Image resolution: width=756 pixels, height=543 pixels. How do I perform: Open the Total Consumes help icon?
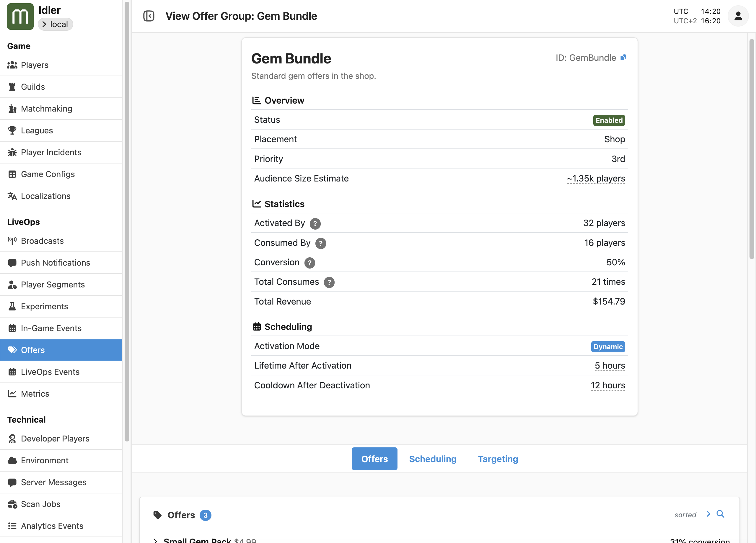pyautogui.click(x=329, y=282)
